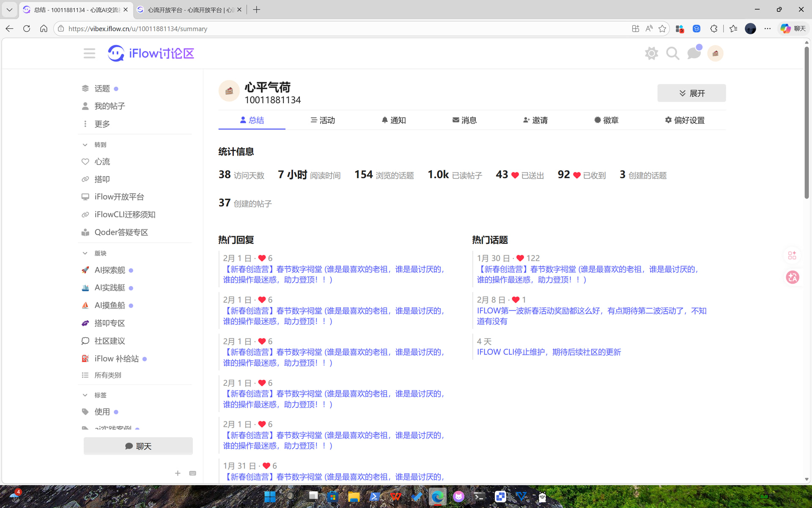Open the 聊天 button in the sidebar
Image resolution: width=812 pixels, height=508 pixels.
click(x=138, y=446)
